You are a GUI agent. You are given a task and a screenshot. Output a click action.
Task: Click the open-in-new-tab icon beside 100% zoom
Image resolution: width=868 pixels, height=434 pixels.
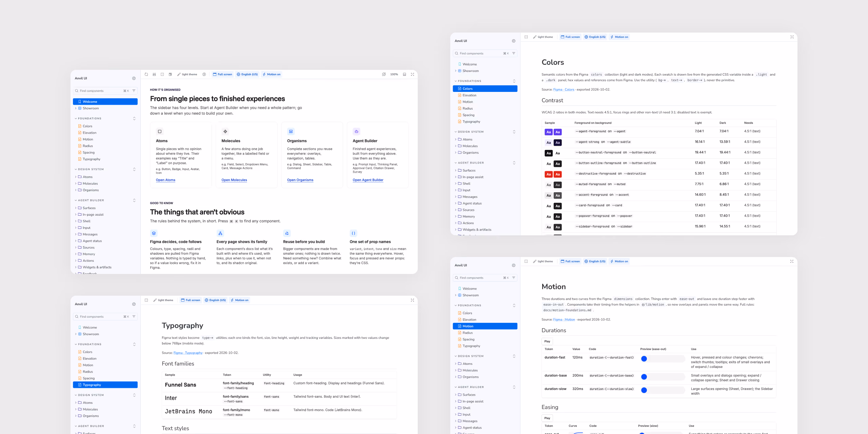tap(384, 74)
